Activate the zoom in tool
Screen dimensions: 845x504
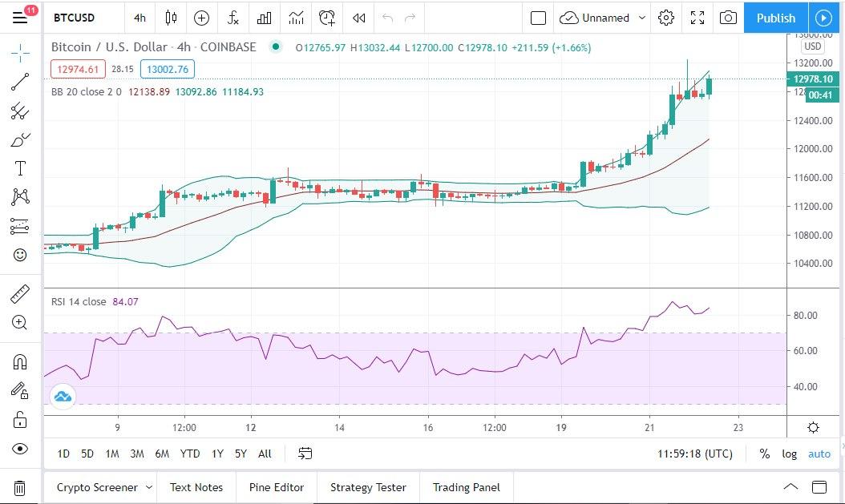[x=20, y=322]
